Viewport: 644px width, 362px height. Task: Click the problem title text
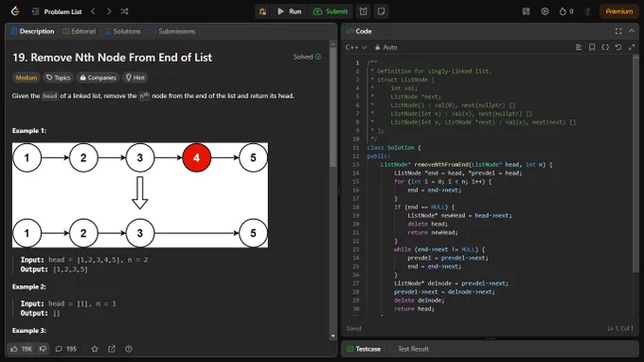[112, 58]
